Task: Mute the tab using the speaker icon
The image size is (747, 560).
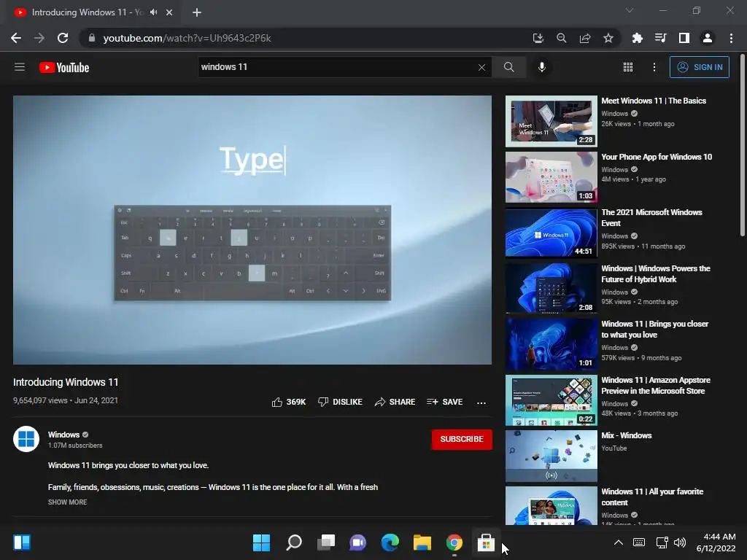Action: [153, 12]
